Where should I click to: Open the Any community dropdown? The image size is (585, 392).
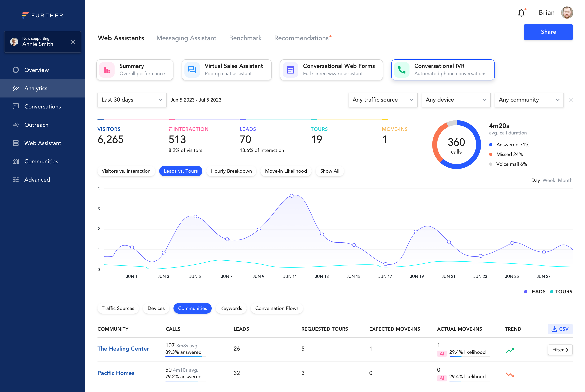pos(529,100)
